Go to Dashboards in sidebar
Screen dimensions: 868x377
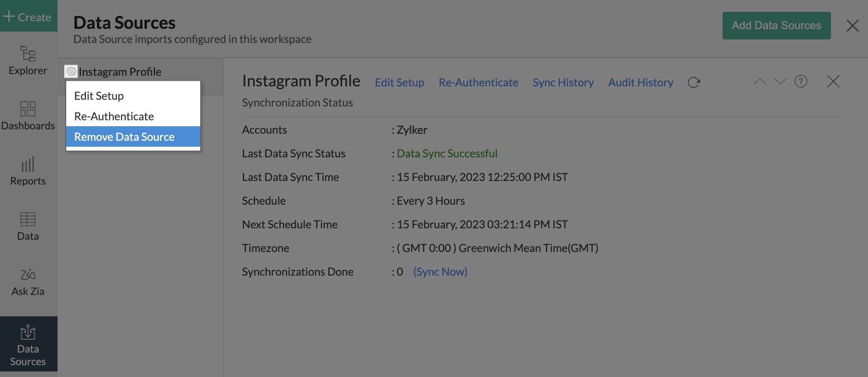coord(28,116)
